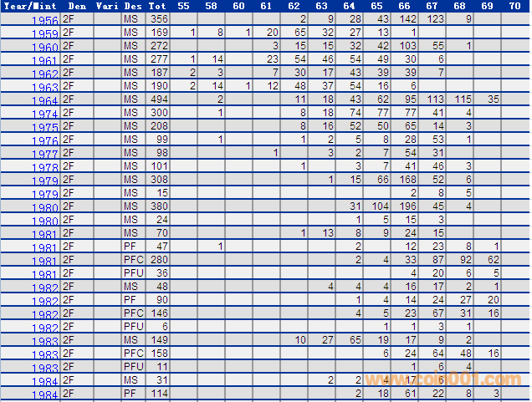Click the Year/Mint column header
Screen dimensions: 532x402
coord(29,6)
